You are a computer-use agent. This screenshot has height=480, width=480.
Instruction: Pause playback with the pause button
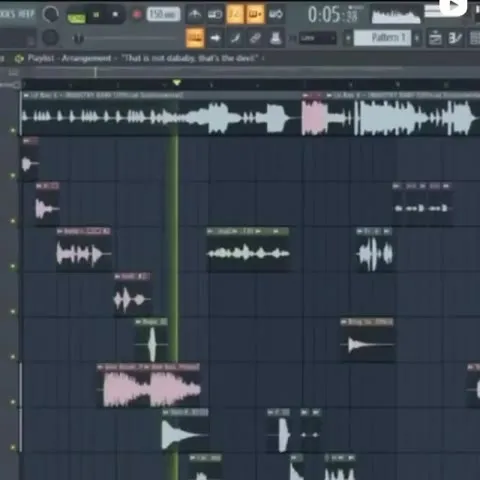pyautogui.click(x=96, y=15)
